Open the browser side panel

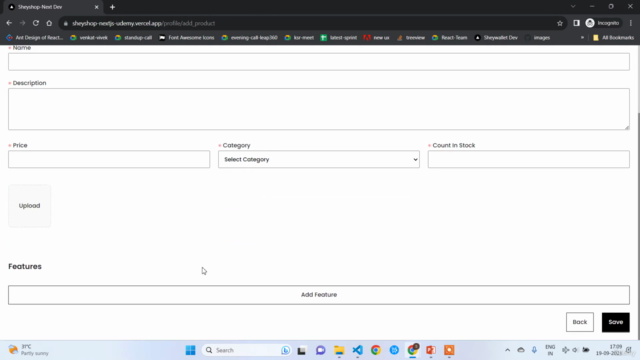pyautogui.click(x=576, y=23)
